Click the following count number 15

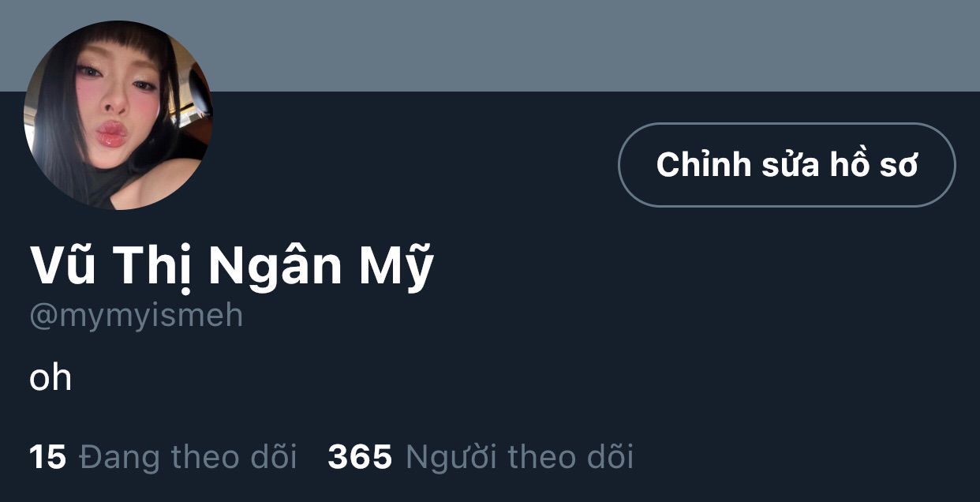47,457
